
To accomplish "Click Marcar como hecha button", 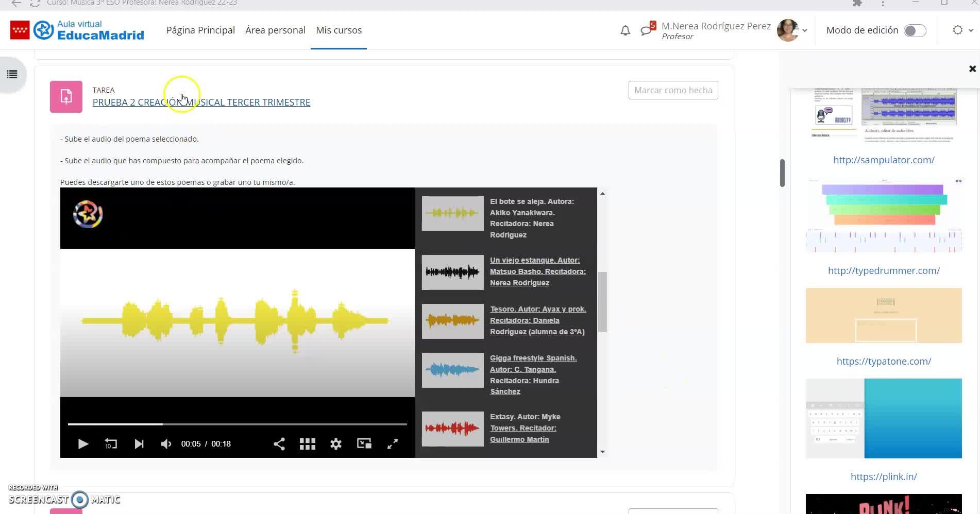I will (x=673, y=90).
